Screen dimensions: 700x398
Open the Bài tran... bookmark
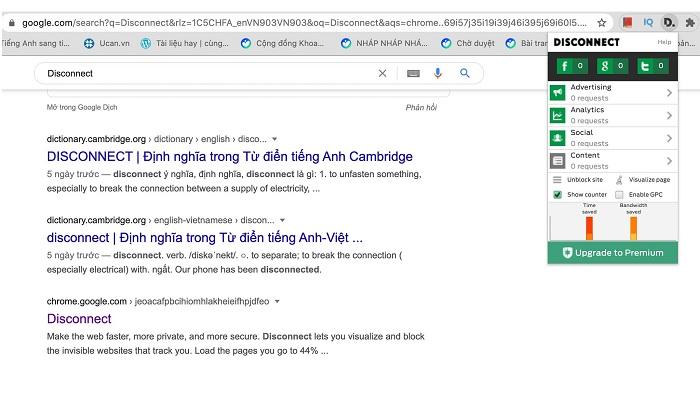pyautogui.click(x=526, y=43)
